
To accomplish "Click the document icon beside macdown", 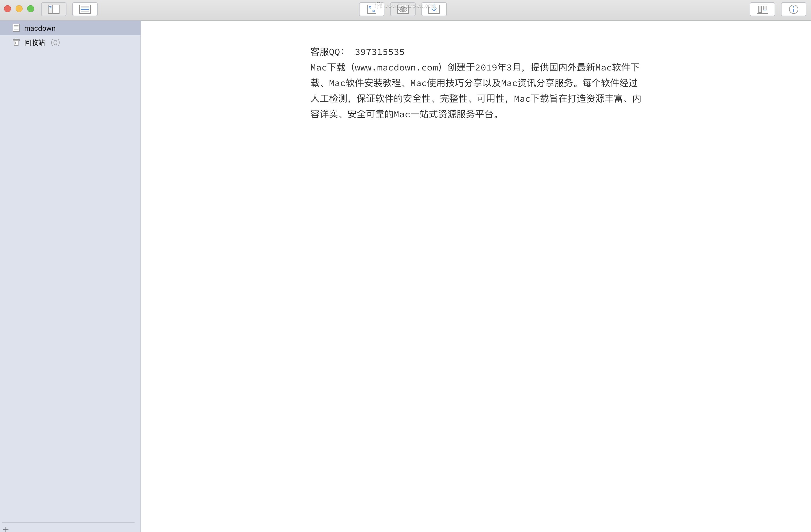I will coord(16,28).
